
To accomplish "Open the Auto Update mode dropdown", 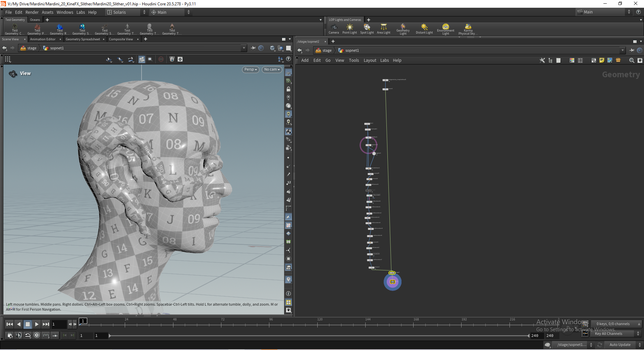I will coord(623,345).
